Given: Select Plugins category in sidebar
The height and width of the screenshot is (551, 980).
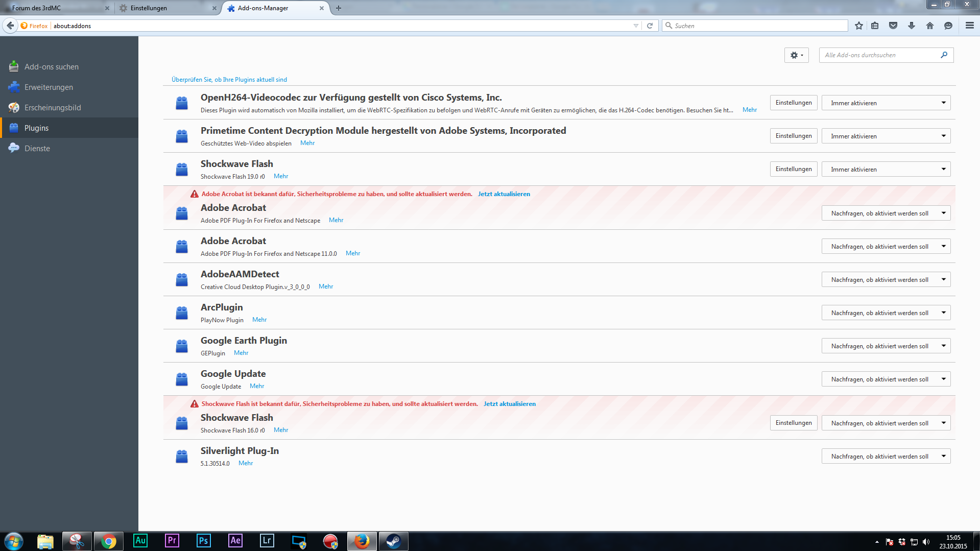Looking at the screenshot, I should [x=69, y=128].
